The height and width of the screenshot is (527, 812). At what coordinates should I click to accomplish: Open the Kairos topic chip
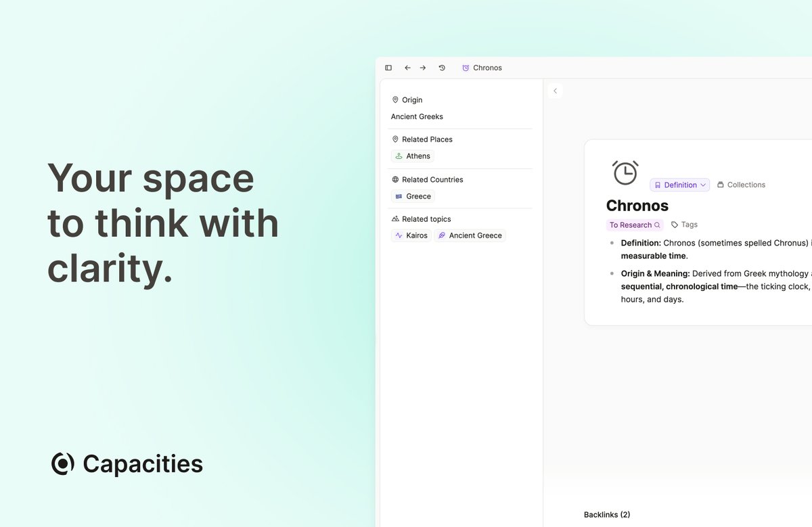click(411, 235)
